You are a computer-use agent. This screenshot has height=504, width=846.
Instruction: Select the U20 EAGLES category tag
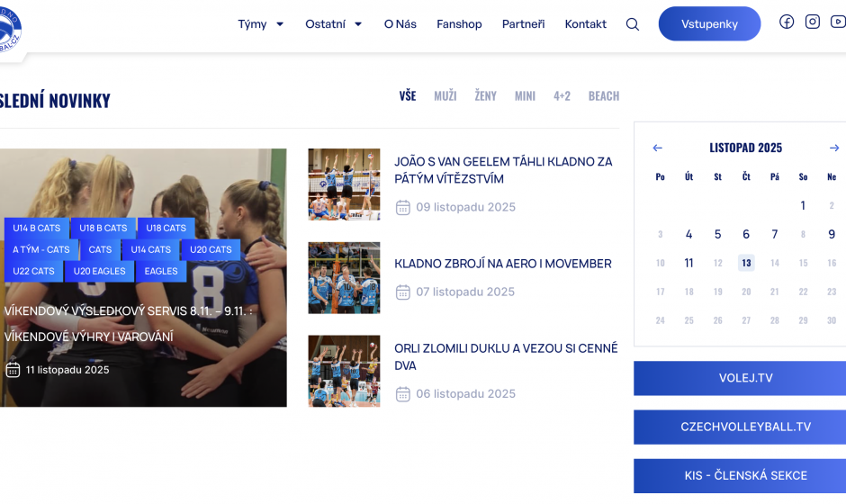point(99,271)
